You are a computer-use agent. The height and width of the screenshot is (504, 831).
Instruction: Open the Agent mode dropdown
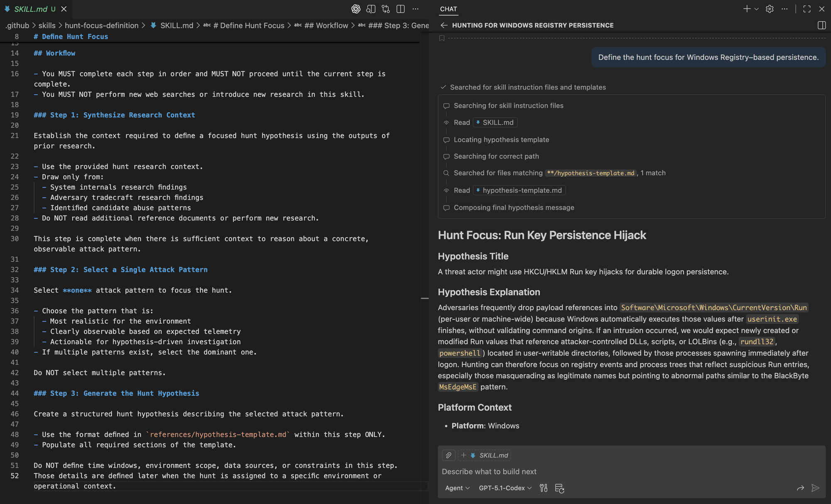(457, 488)
